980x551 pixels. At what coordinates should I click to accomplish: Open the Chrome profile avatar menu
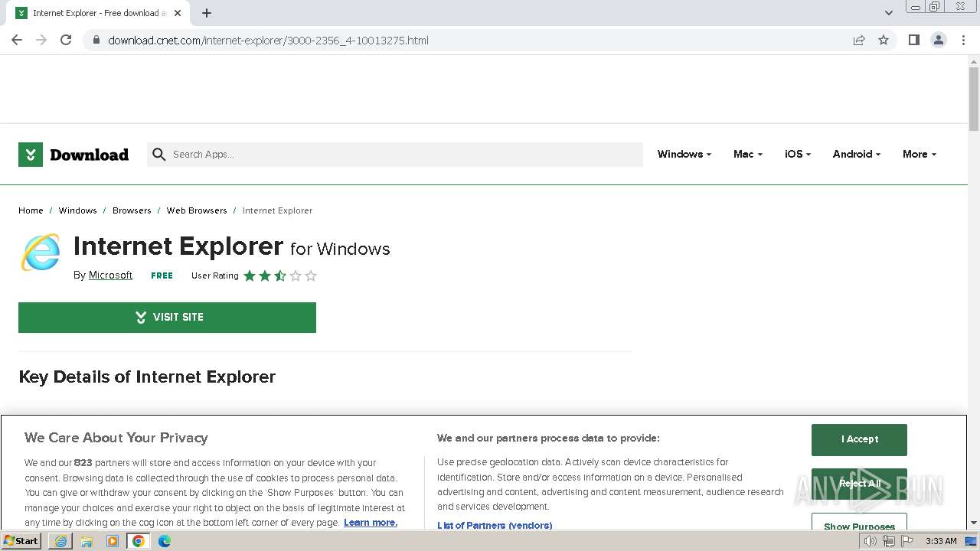click(938, 40)
